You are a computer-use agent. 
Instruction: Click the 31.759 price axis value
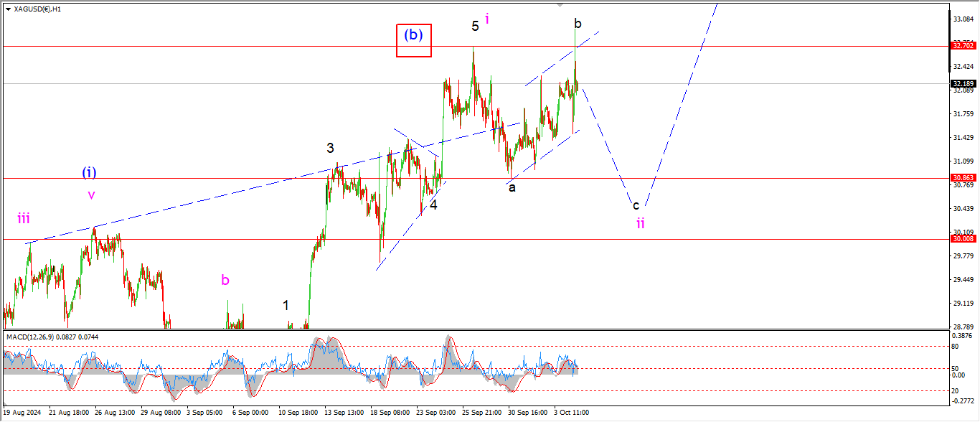[962, 114]
